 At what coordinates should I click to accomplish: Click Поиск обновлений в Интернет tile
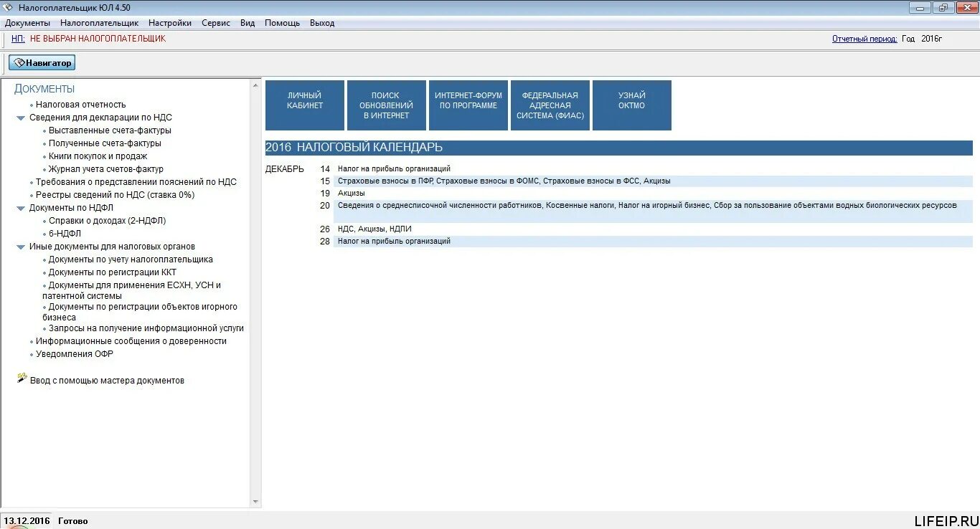[387, 105]
